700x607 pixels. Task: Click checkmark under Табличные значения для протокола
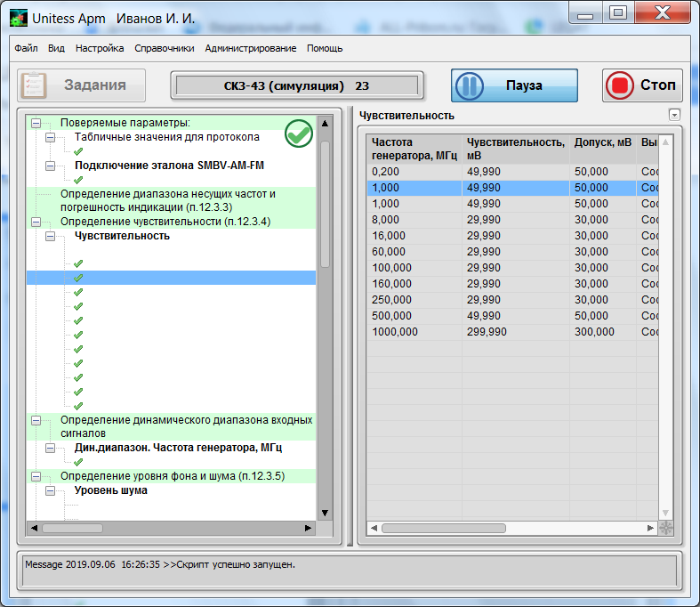tap(78, 151)
